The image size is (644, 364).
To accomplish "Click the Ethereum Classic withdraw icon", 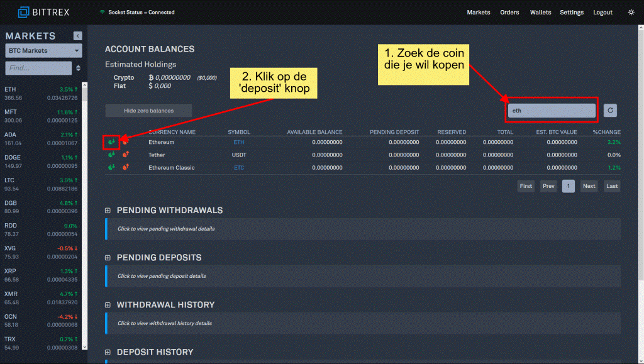I will (x=126, y=167).
